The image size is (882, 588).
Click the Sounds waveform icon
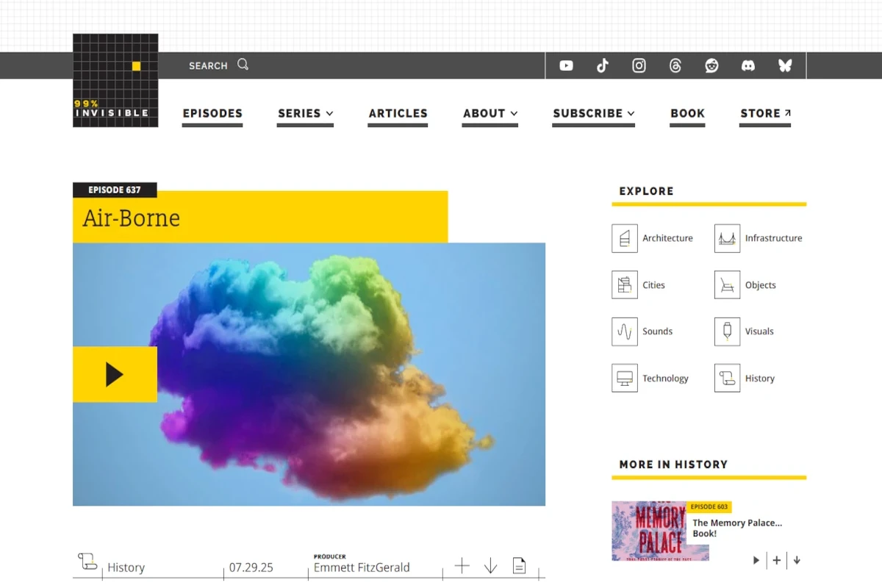point(624,331)
